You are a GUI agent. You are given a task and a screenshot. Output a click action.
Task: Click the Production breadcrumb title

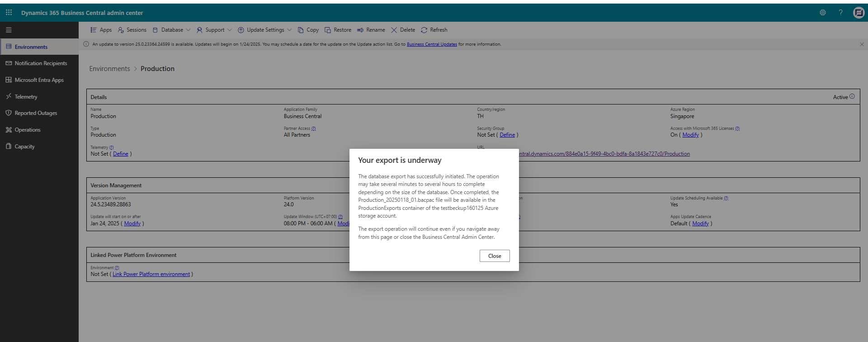[x=157, y=69]
